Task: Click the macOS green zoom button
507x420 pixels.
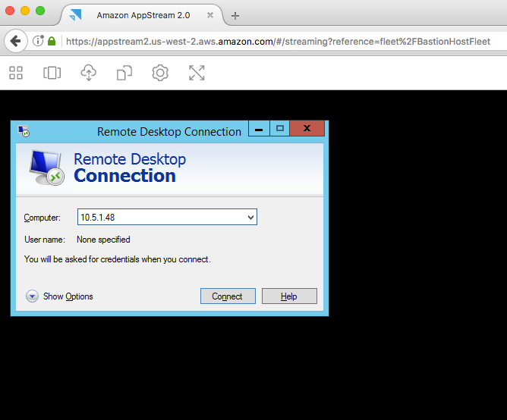Action: coord(40,11)
